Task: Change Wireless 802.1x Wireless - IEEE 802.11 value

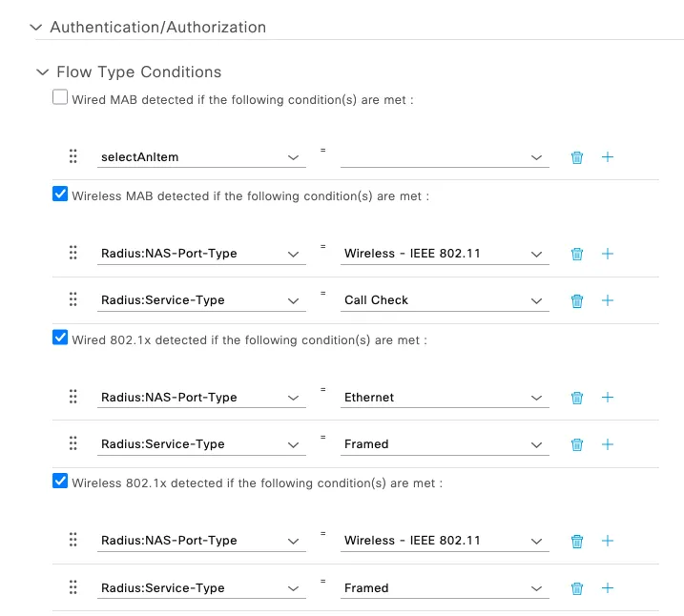Action: pos(445,541)
